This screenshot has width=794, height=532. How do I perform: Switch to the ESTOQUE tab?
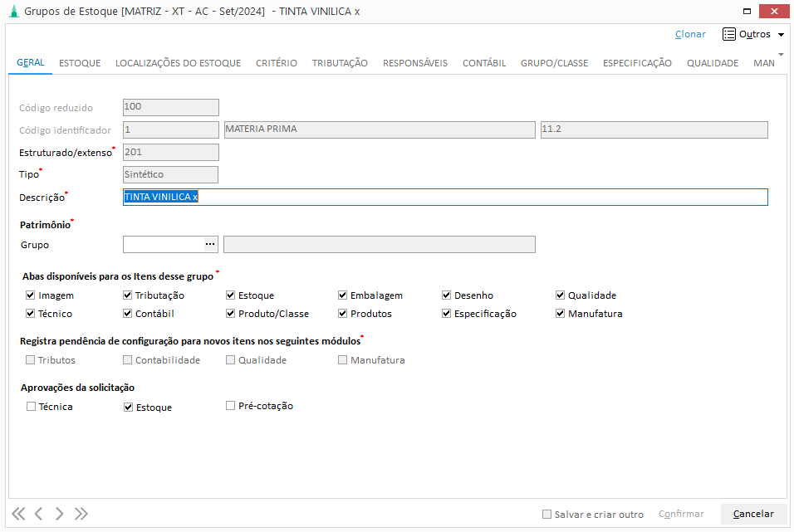tap(80, 63)
